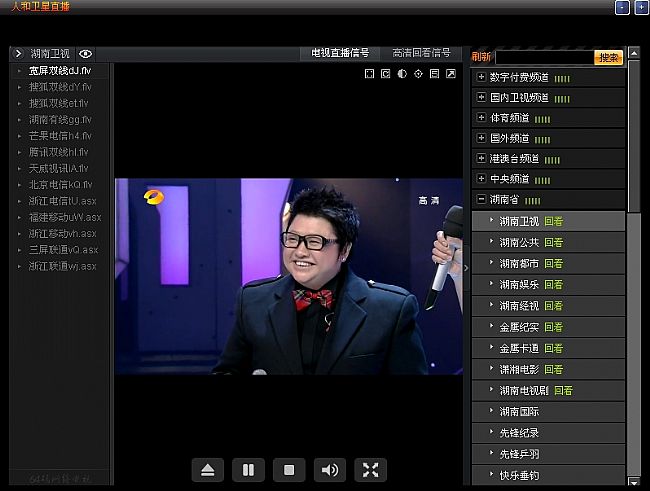650x491 pixels.
Task: Select the 芒果电信h4.flv source
Action: [60, 136]
